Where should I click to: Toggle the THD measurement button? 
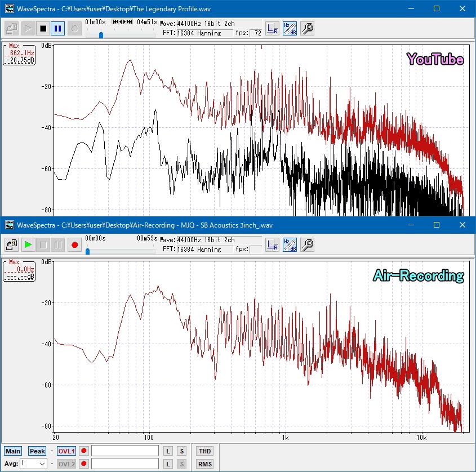click(204, 451)
